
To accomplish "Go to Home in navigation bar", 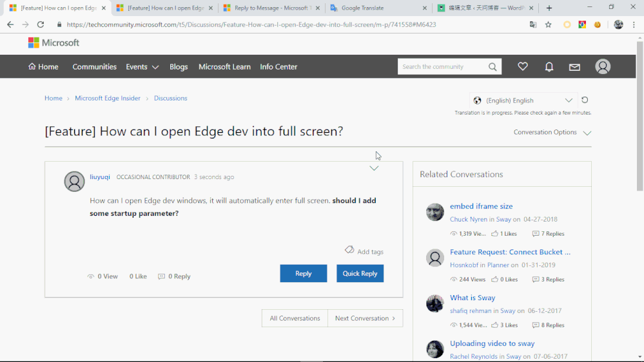I will tap(43, 66).
